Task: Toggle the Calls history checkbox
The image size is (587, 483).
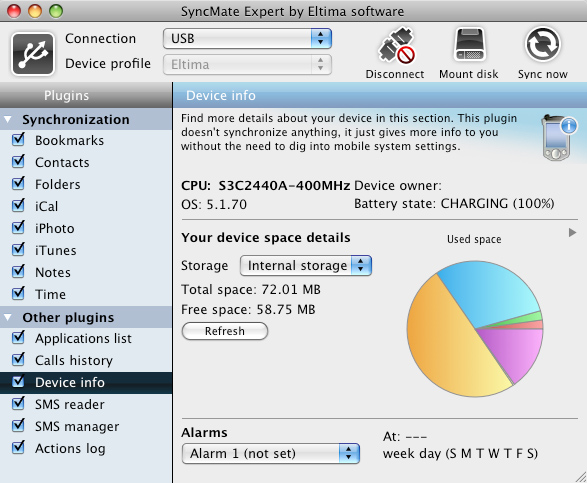Action: click(18, 360)
